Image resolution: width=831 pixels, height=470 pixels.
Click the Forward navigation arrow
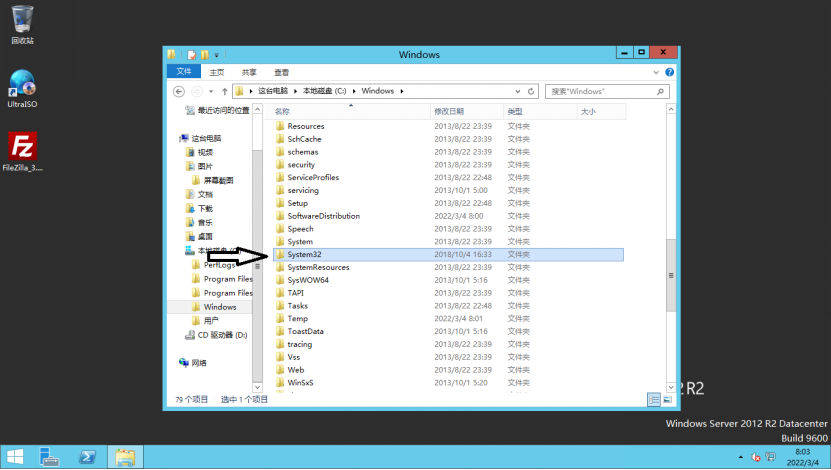[197, 91]
